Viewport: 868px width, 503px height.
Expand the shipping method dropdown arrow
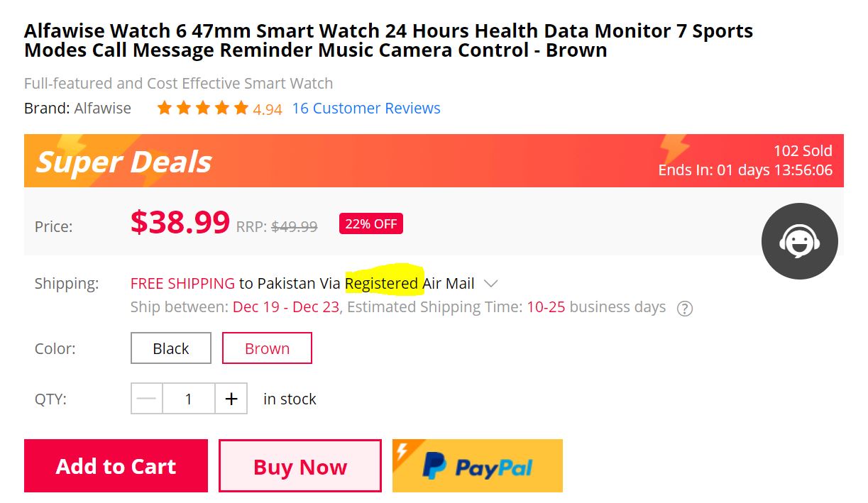click(x=490, y=284)
